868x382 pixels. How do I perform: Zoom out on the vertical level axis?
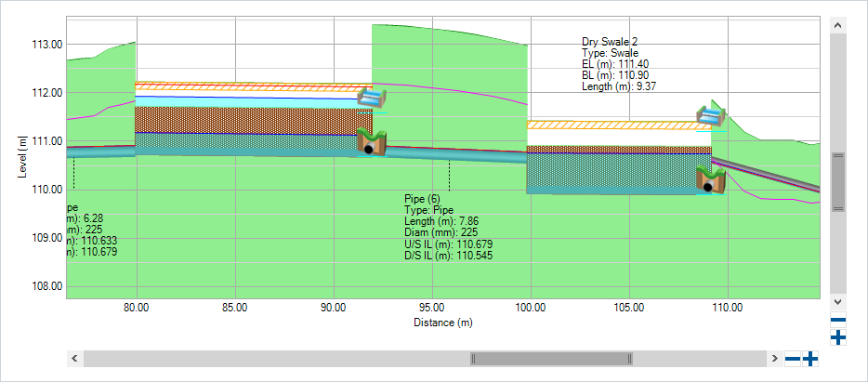(838, 320)
